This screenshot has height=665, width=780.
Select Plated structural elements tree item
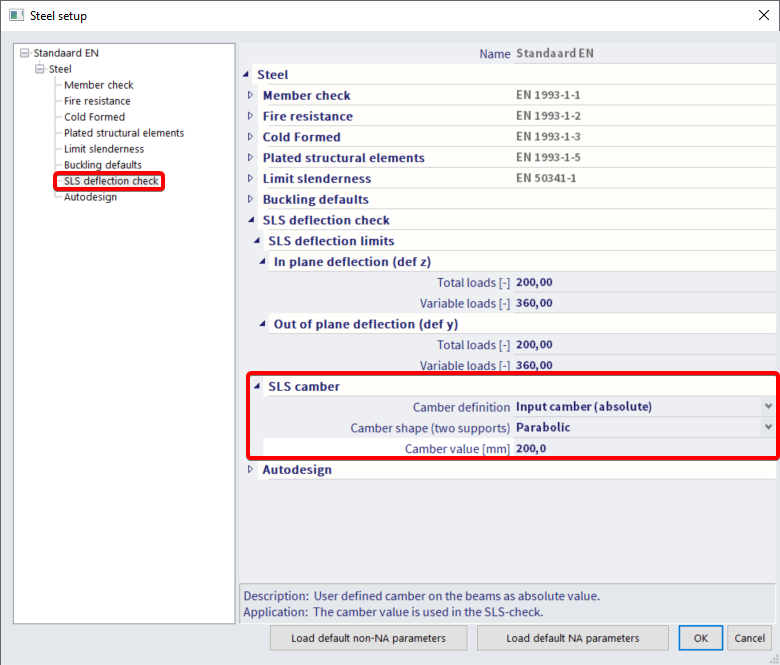click(123, 133)
